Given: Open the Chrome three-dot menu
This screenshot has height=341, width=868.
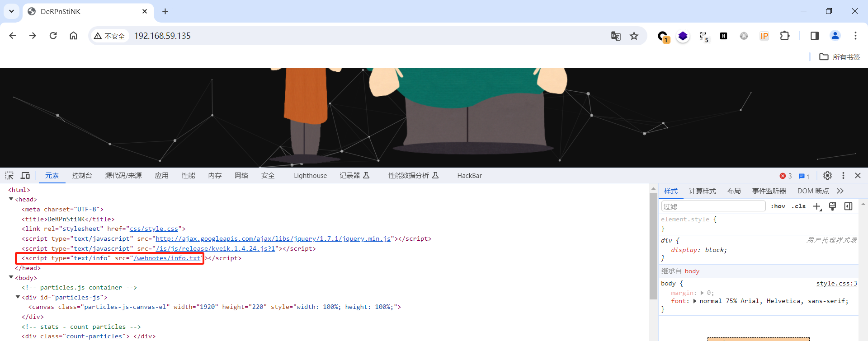Looking at the screenshot, I should [855, 36].
